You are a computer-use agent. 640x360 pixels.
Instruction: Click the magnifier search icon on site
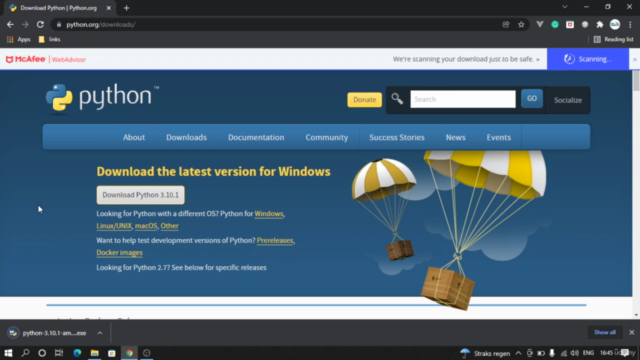pyautogui.click(x=397, y=99)
